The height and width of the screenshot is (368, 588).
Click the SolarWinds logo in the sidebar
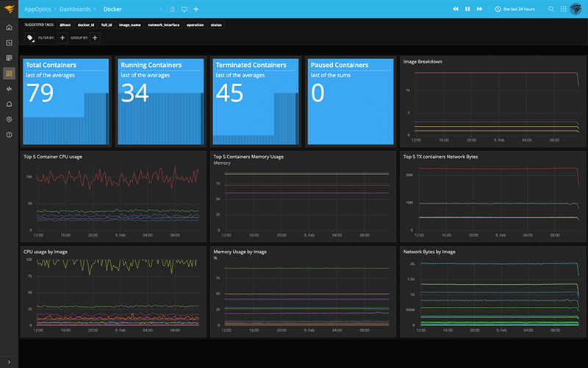click(x=9, y=9)
